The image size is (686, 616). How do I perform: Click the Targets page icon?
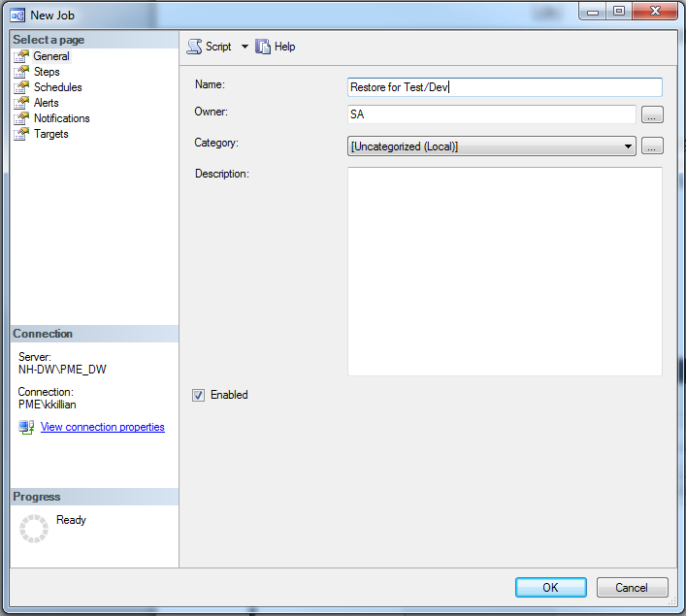point(21,134)
